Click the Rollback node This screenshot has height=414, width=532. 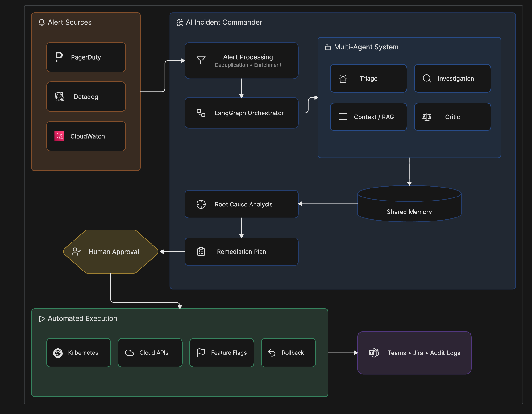coord(289,353)
